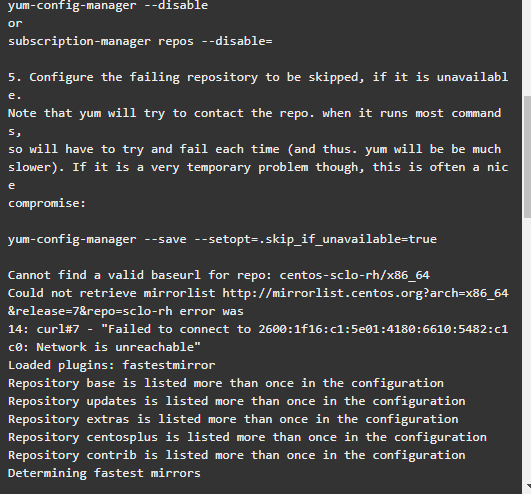Click the scroll-down arrow of the scrollbar
The height and width of the screenshot is (494, 531).
point(528,487)
